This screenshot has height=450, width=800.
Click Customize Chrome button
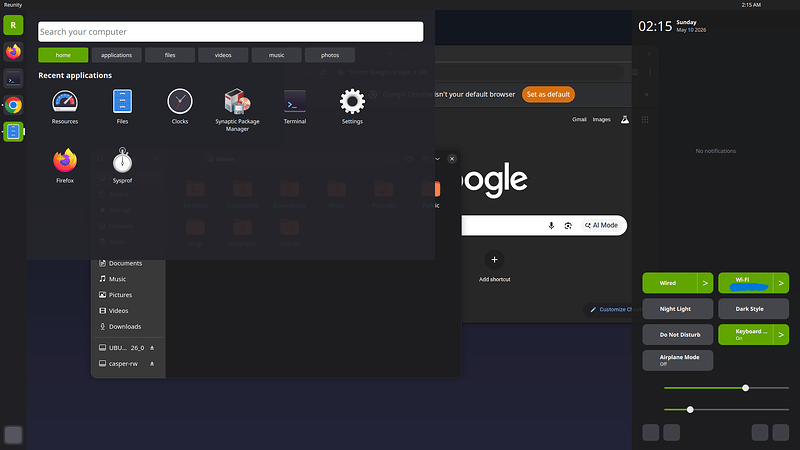pos(611,309)
